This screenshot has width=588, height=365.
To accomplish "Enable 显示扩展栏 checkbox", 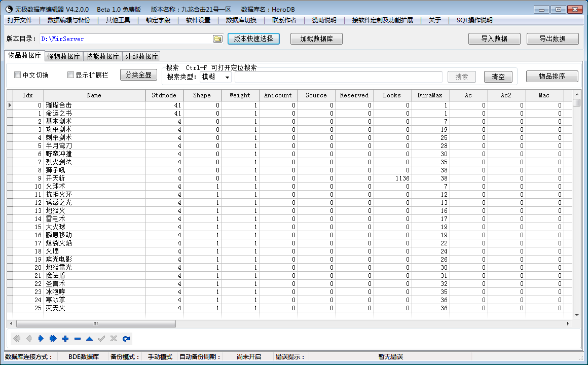I will pos(70,75).
